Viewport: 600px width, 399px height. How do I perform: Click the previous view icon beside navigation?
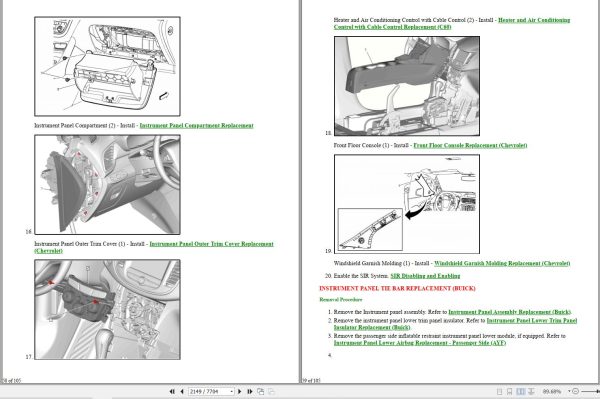(x=261, y=391)
